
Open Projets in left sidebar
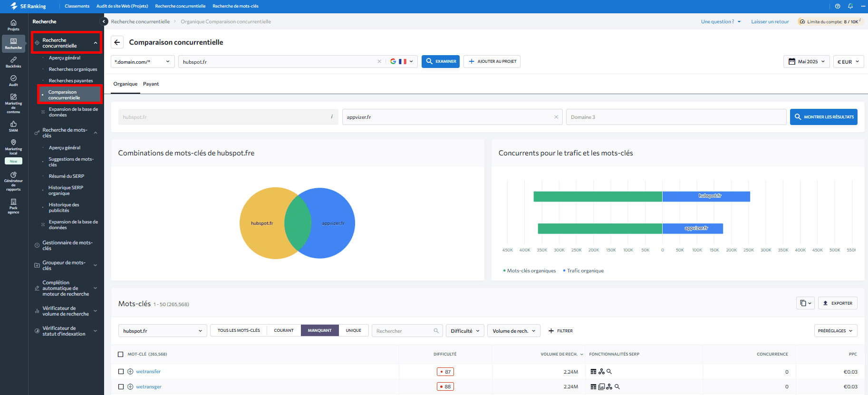coord(13,25)
